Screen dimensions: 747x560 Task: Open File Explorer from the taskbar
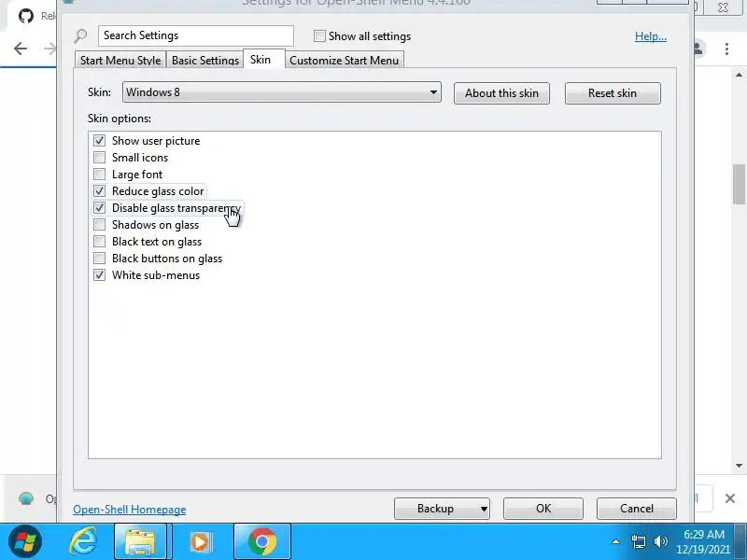(x=140, y=541)
